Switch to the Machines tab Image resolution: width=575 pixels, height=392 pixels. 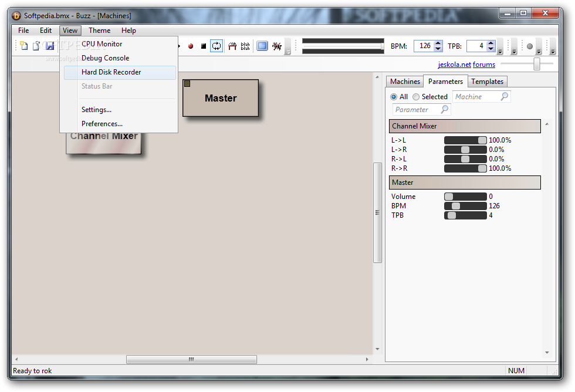pos(405,82)
